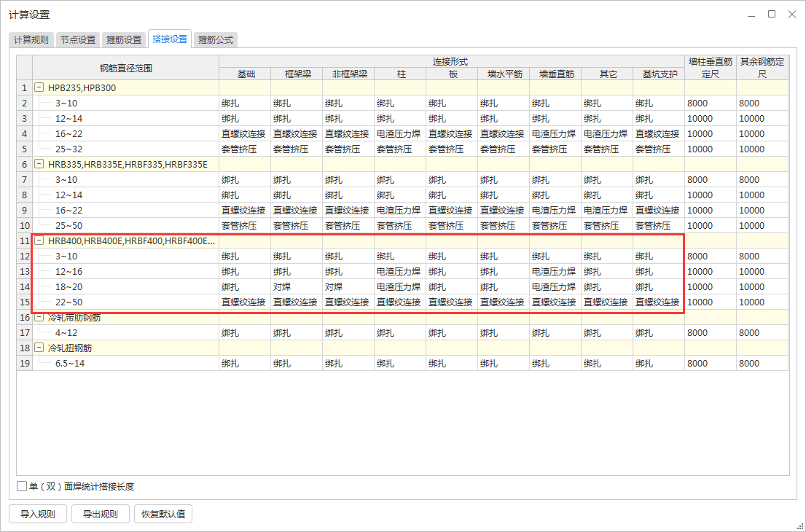
Task: Select row 13 diameter range 12~16
Action: pyautogui.click(x=126, y=271)
